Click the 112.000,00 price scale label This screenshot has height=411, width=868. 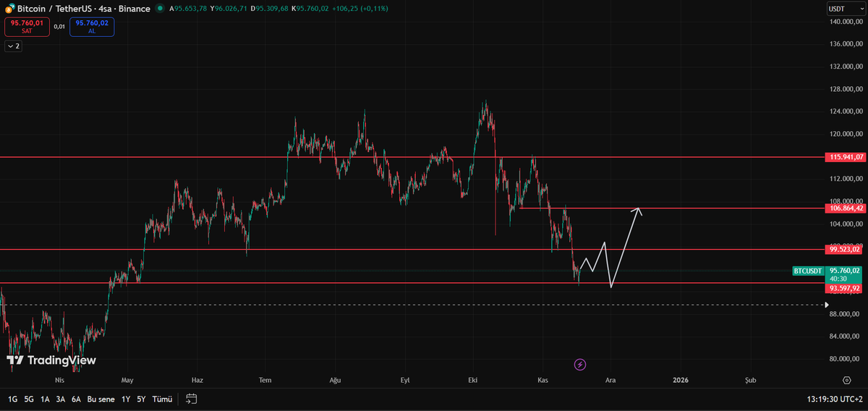click(845, 179)
